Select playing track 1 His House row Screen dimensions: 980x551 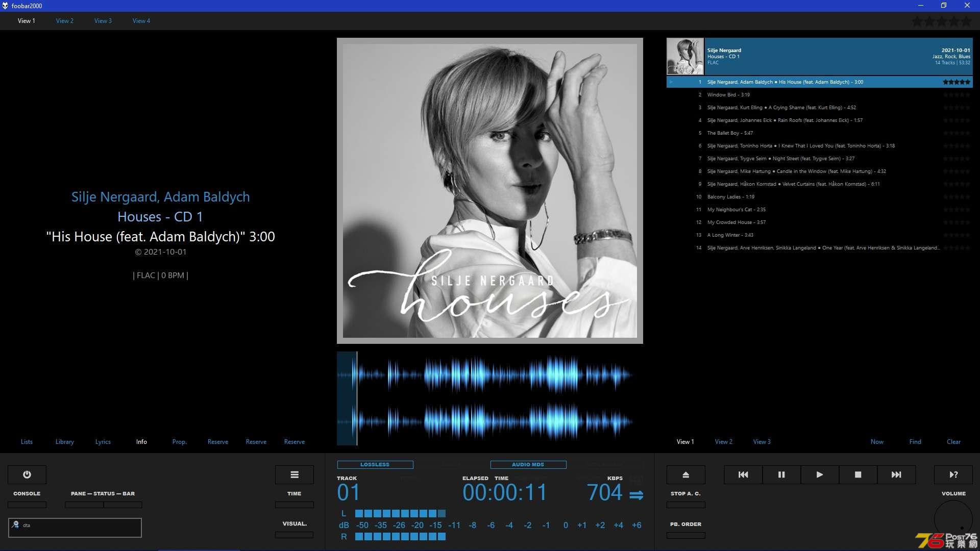(x=820, y=82)
